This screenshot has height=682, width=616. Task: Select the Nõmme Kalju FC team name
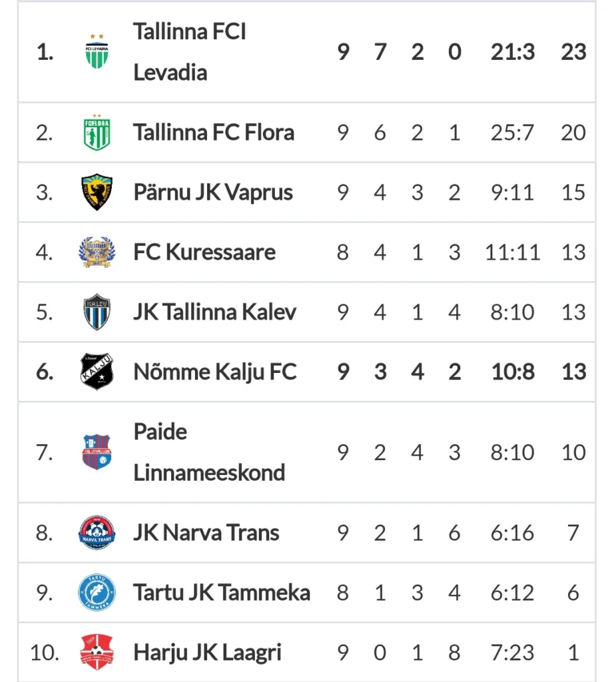[215, 372]
